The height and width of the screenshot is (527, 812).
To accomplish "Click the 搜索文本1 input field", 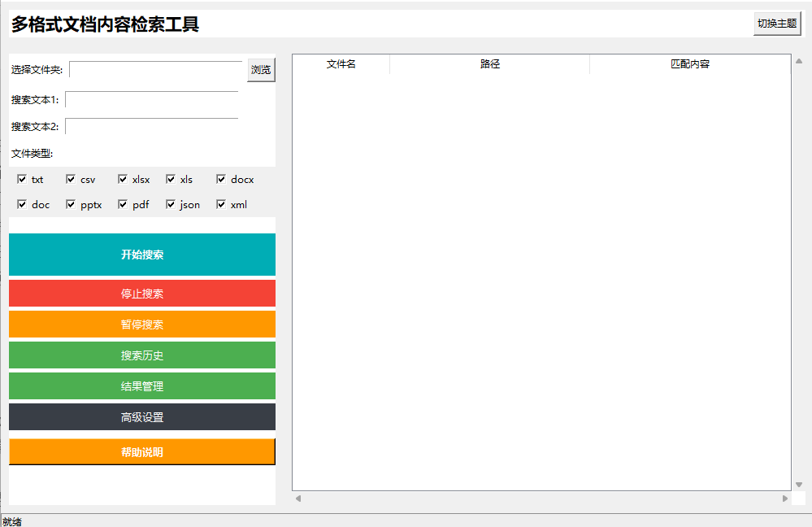I will [151, 100].
